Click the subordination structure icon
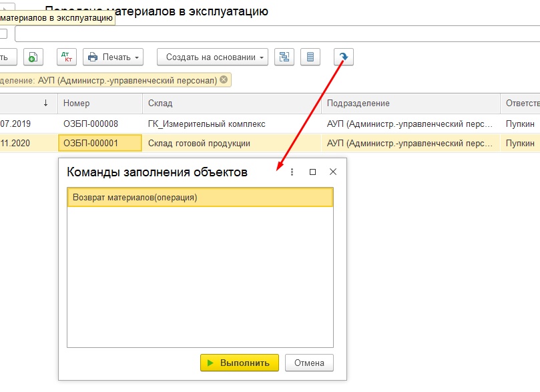 tap(284, 57)
